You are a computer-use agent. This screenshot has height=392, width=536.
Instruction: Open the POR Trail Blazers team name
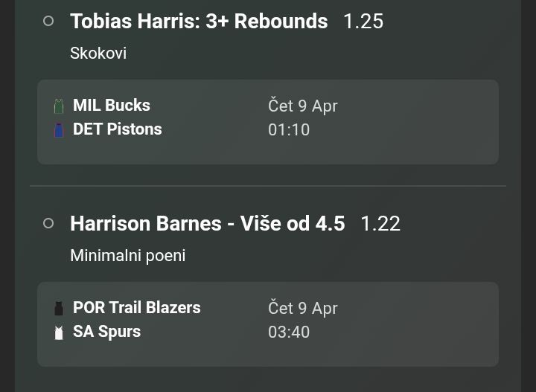[137, 308]
